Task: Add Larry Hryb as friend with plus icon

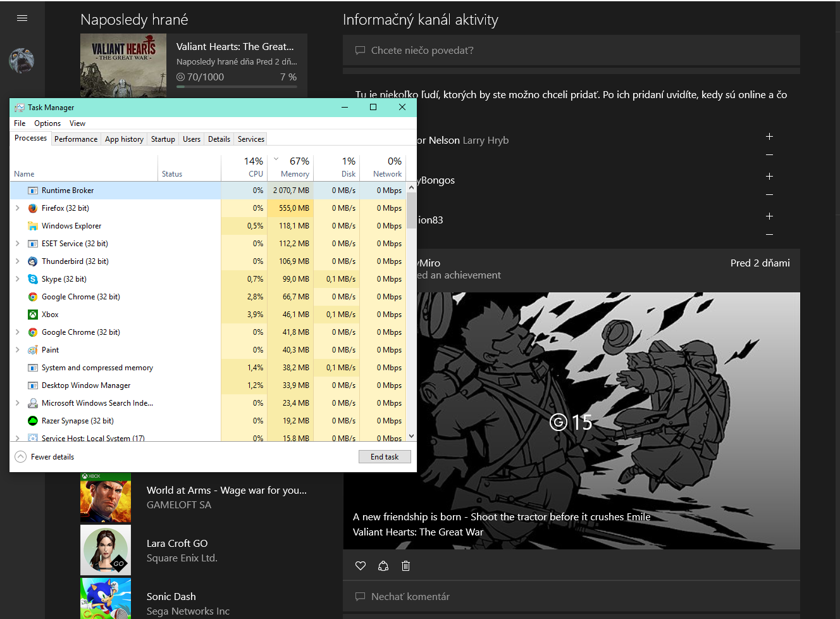Action: [x=769, y=137]
